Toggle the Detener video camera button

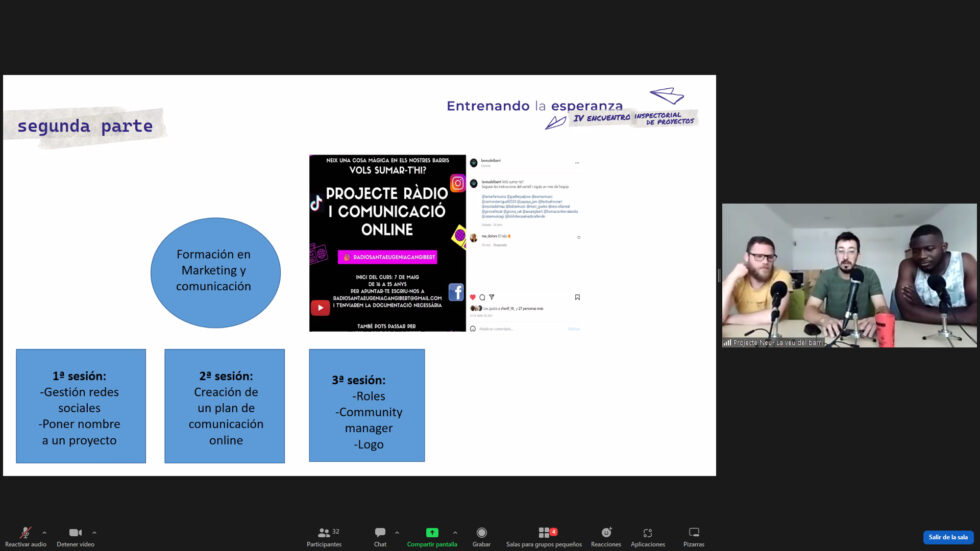(x=75, y=533)
